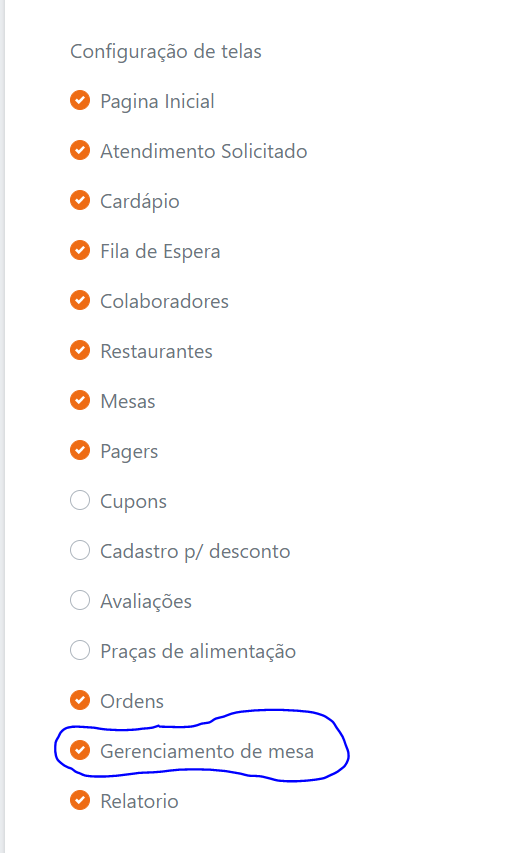Check the Praças de alimentação option
The image size is (519, 853).
click(80, 650)
